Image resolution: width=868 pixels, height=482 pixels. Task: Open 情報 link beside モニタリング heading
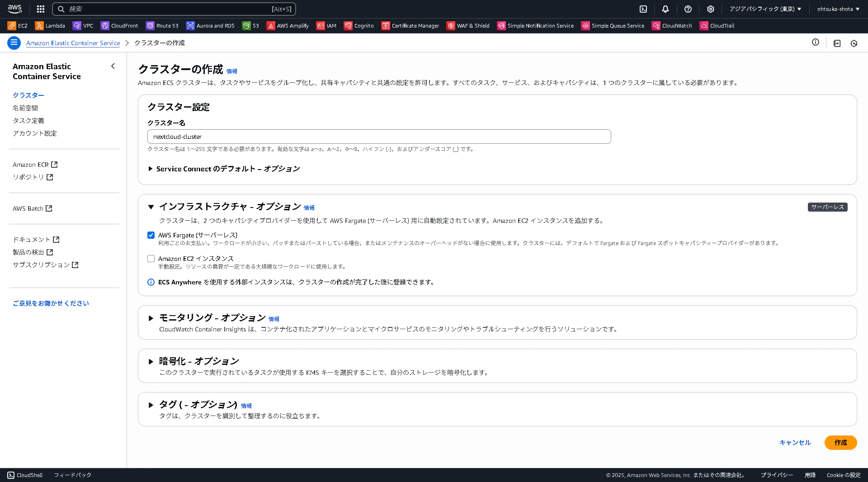[274, 319]
